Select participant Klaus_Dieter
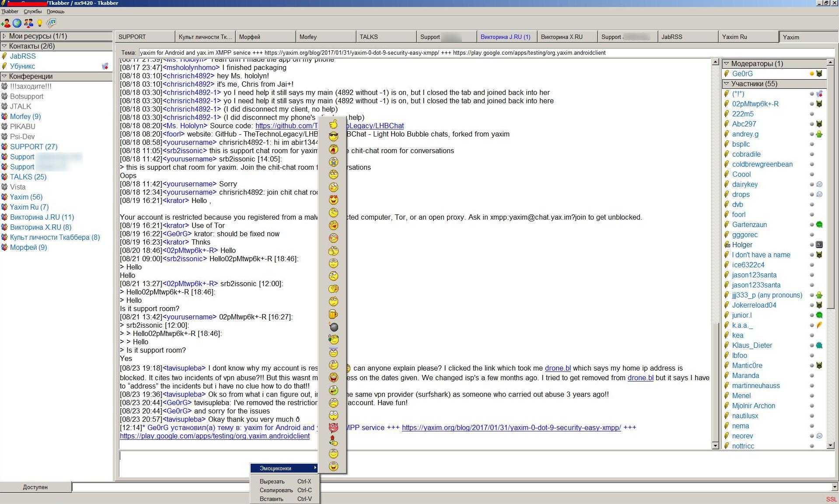Screen dimensions: 839x504 (x=752, y=346)
